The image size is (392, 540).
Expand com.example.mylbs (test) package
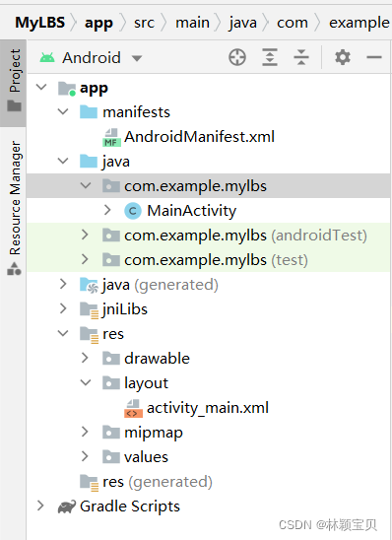tap(85, 259)
